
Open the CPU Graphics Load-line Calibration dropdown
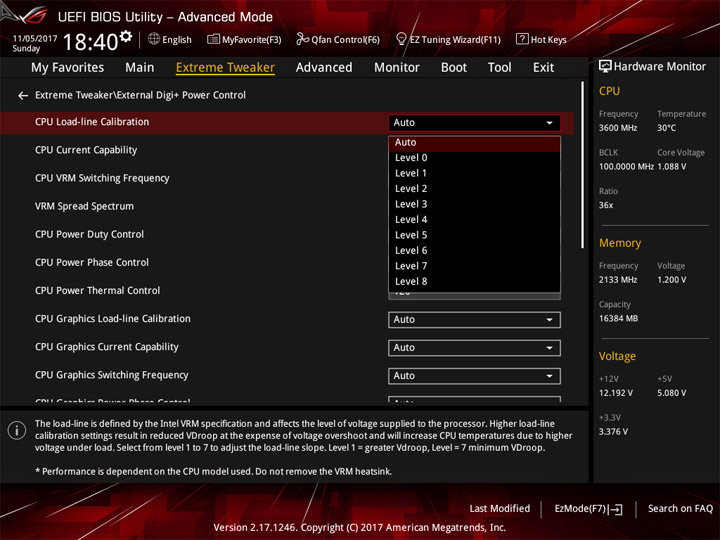click(x=474, y=320)
